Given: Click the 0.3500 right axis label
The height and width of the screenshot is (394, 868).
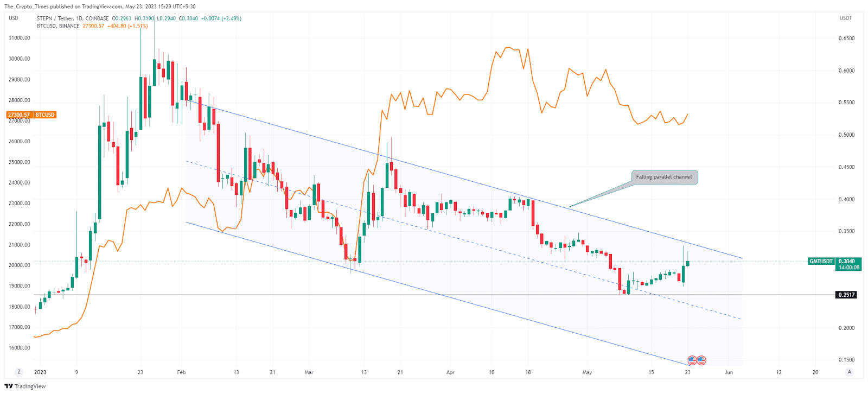Looking at the screenshot, I should [x=846, y=231].
